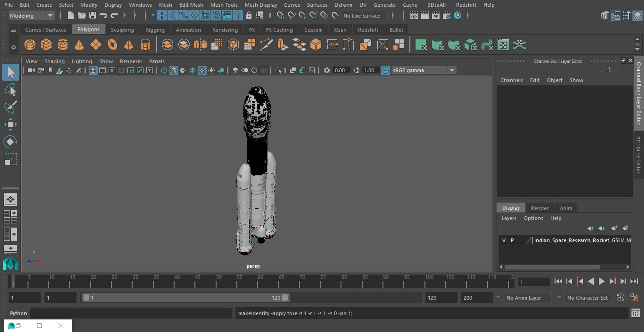Choose the Lasso Select tool
644x332 pixels.
coord(11,90)
